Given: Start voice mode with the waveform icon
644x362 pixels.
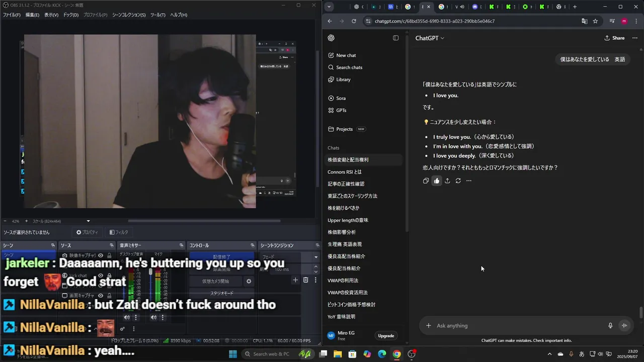Looking at the screenshot, I should (624, 326).
